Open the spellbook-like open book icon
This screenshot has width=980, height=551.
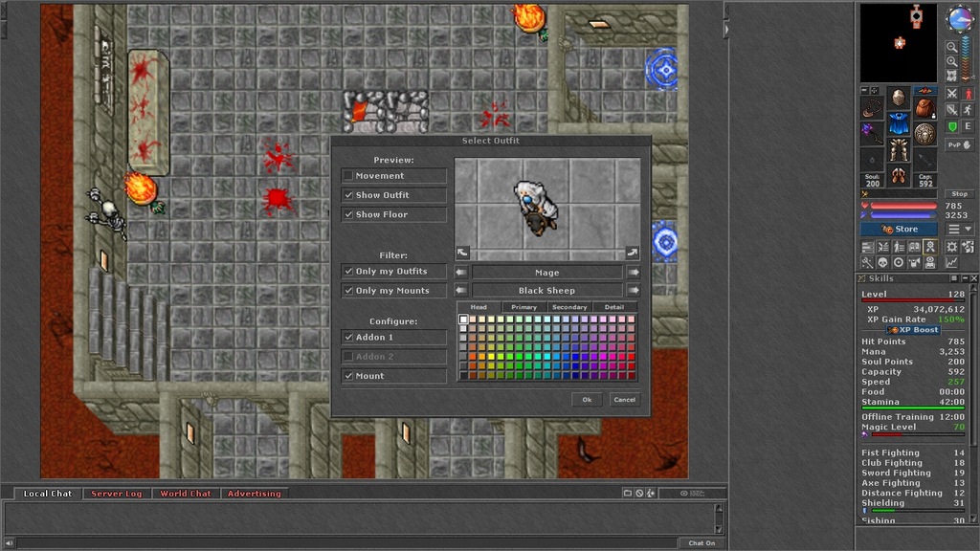pos(914,247)
